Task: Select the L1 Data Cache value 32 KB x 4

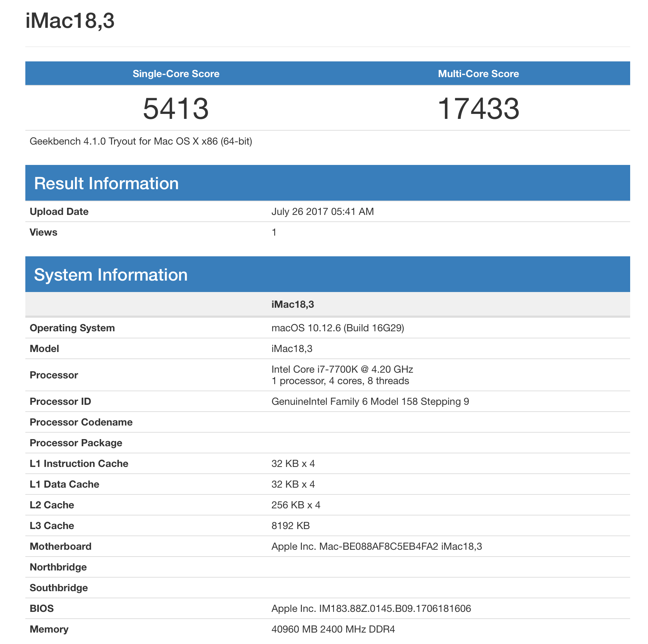Action: point(293,484)
